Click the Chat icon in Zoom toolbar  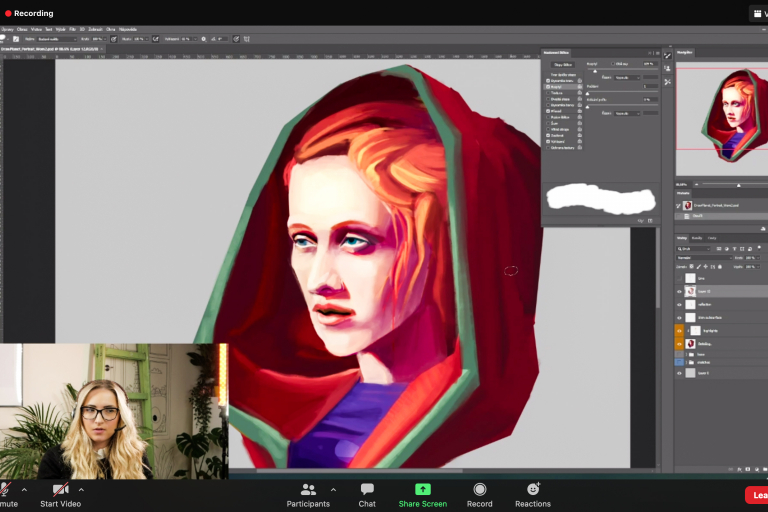click(x=367, y=490)
